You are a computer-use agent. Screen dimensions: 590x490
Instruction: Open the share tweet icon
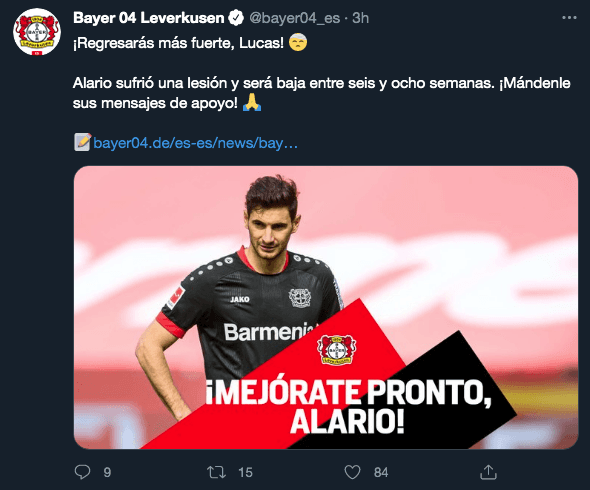[x=488, y=472]
